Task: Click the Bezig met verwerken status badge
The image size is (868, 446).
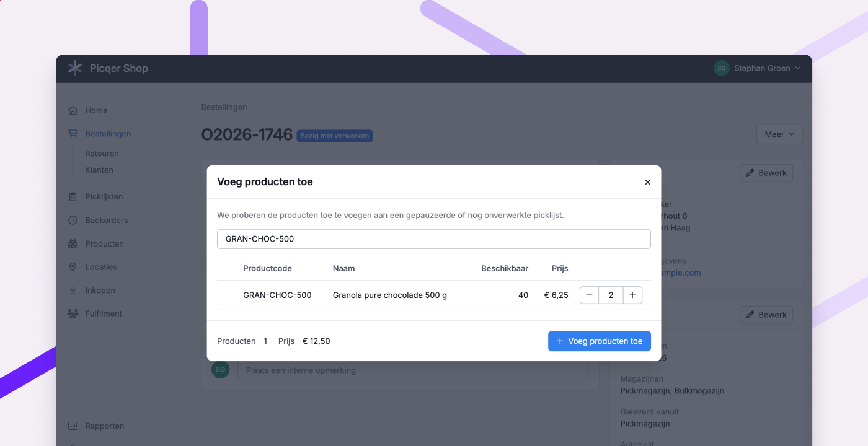Action: pyautogui.click(x=335, y=136)
